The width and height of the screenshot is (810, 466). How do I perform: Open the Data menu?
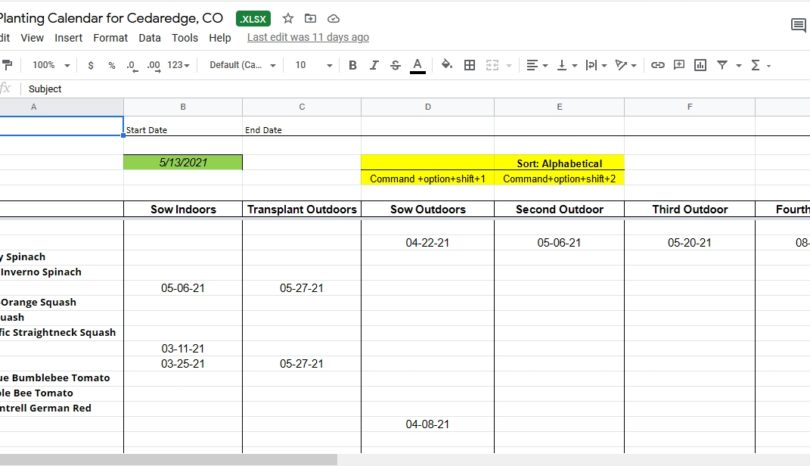click(149, 38)
